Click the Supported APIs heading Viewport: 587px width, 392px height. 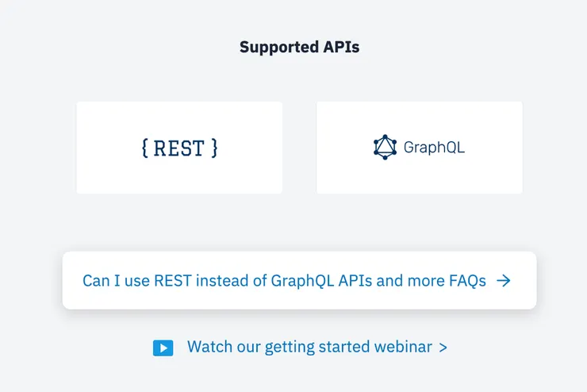click(299, 48)
